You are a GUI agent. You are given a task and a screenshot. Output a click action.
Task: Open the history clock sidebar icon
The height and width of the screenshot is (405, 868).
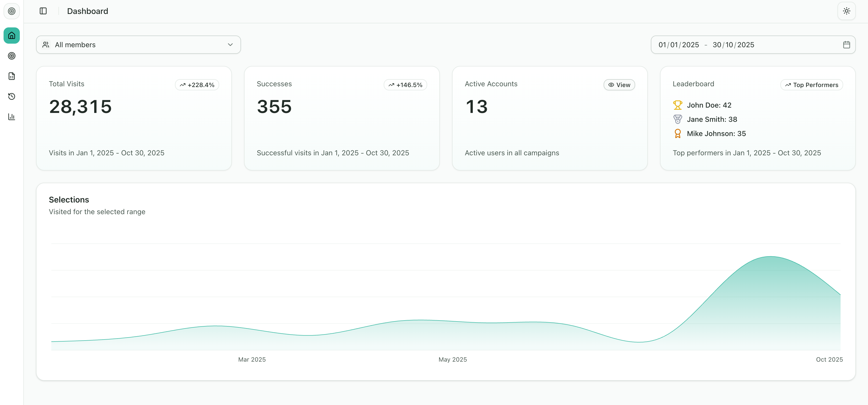(11, 96)
